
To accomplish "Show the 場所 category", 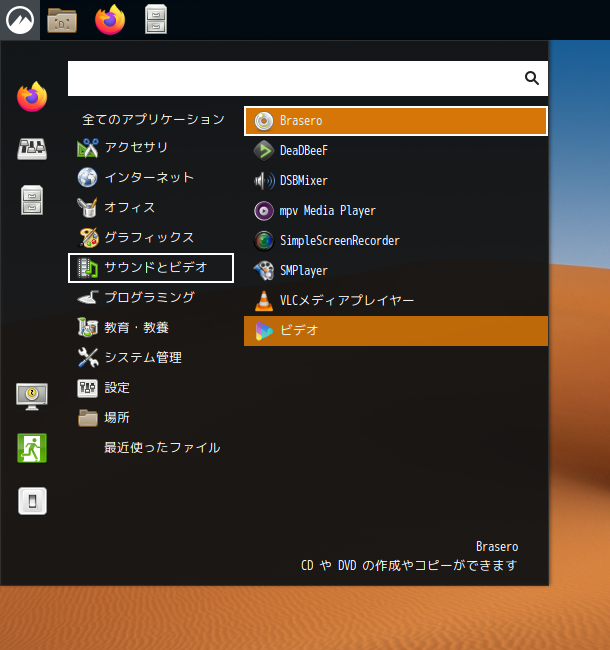I will 151,417.
